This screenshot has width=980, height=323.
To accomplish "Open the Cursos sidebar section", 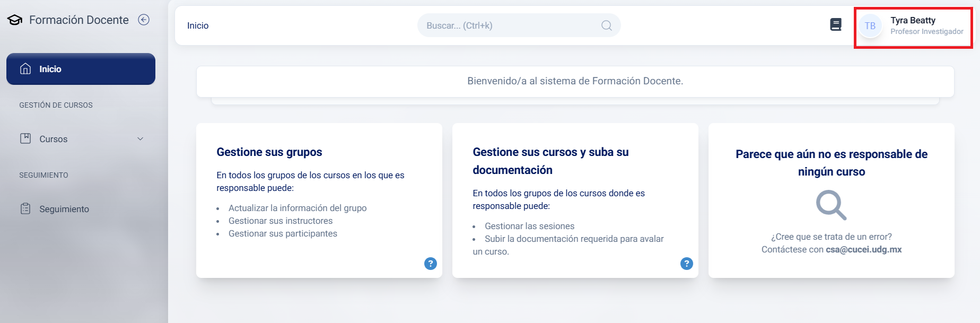I will (54, 139).
